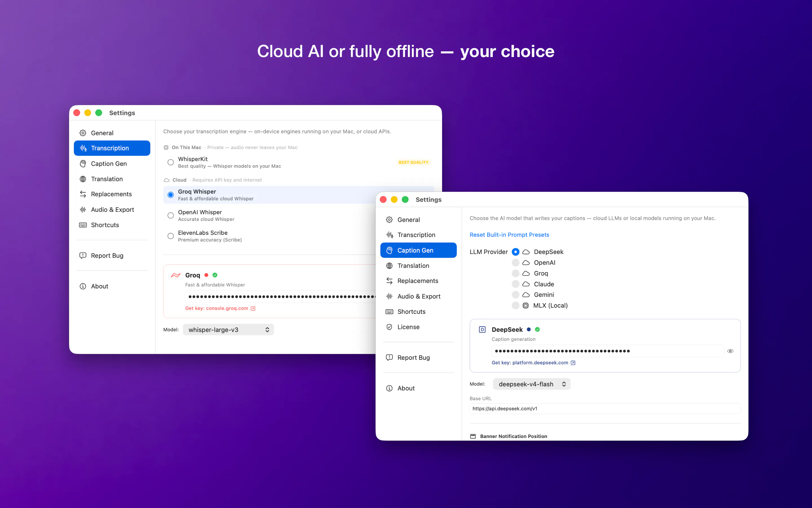
Task: Choose Gemini as LLM provider
Action: (x=515, y=295)
